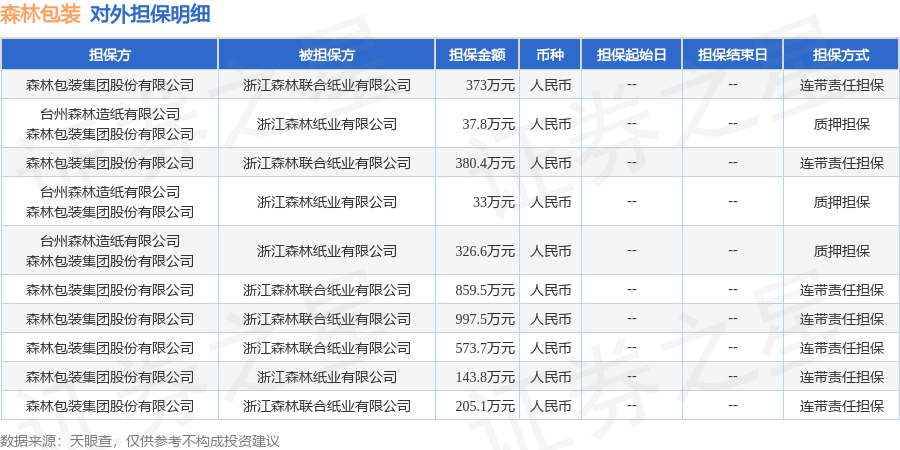Select 浙江森林联合纸业有限公司 in the 205.1万元 row
900x450 pixels.
[x=327, y=406]
